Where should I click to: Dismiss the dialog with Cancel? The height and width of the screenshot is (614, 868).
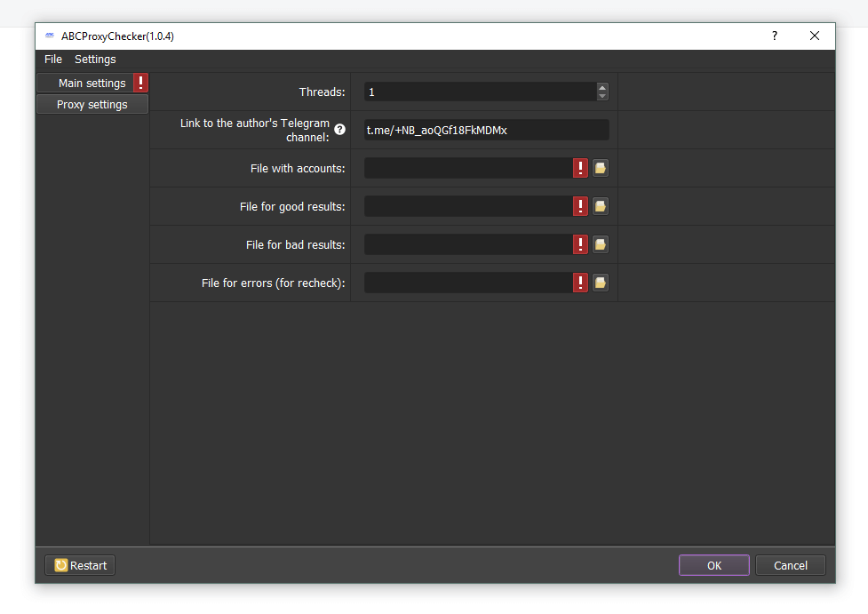(x=790, y=565)
